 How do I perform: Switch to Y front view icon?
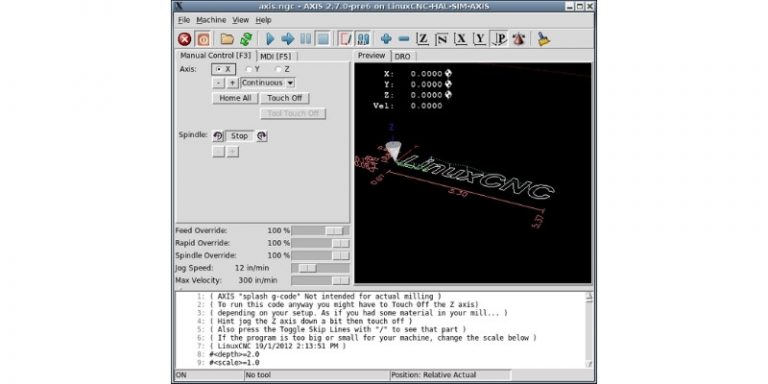click(480, 39)
